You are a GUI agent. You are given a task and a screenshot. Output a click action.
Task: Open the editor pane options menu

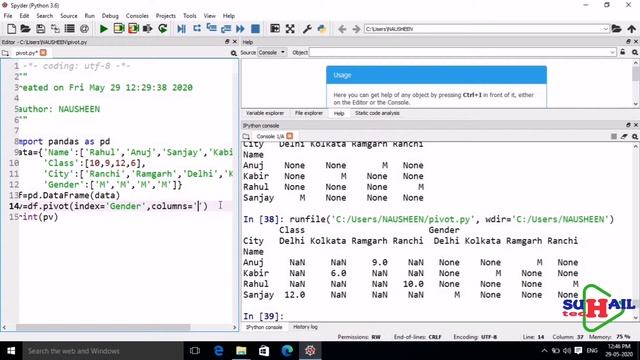233,53
